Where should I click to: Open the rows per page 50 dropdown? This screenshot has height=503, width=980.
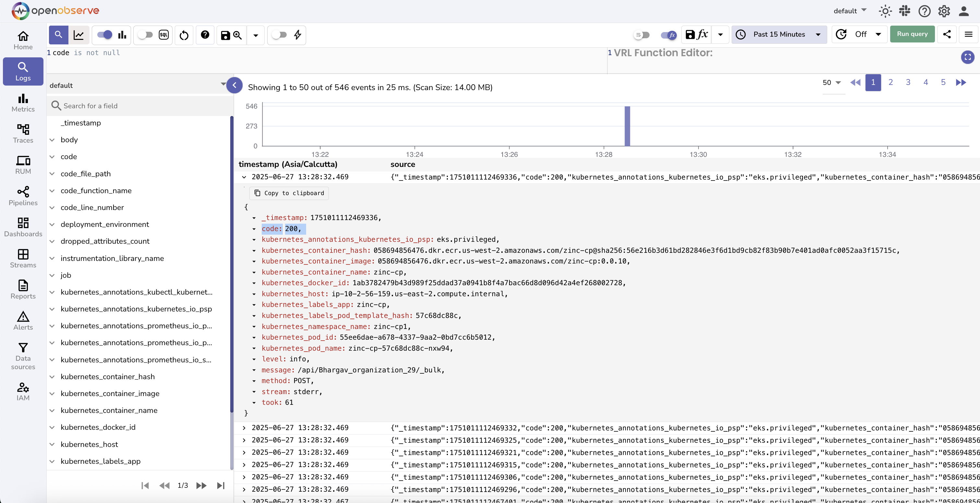pos(831,83)
